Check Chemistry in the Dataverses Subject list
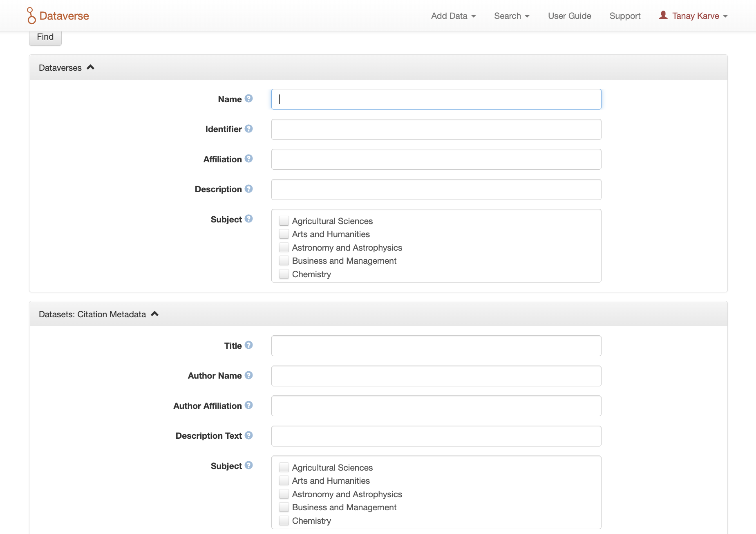The width and height of the screenshot is (756, 534). pyautogui.click(x=284, y=274)
